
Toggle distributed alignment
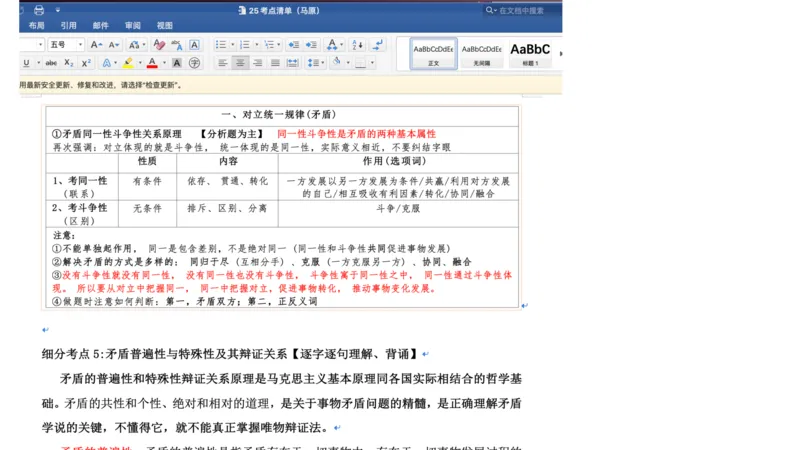(x=292, y=63)
